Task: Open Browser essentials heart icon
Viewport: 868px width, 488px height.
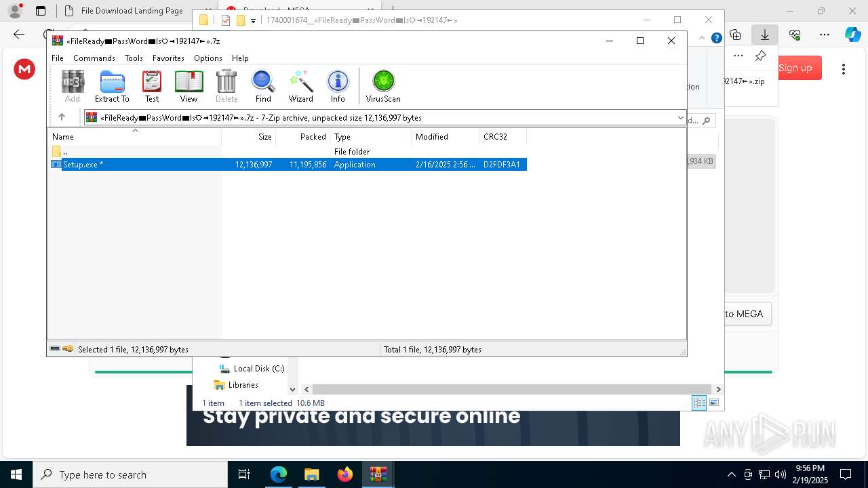Action: pos(795,35)
